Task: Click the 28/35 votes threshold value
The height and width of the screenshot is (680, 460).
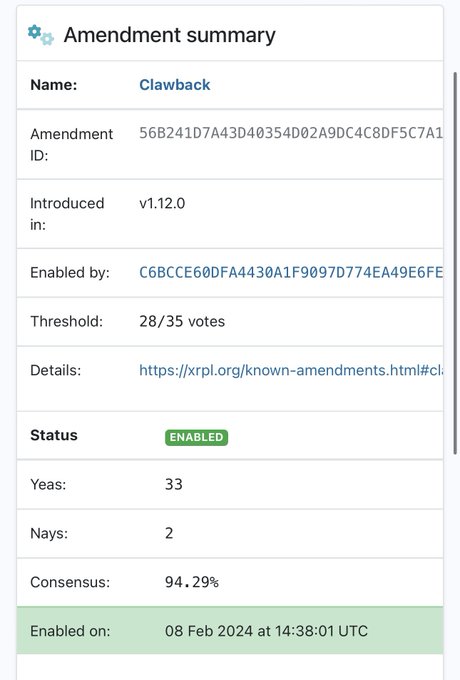Action: [x=182, y=321]
